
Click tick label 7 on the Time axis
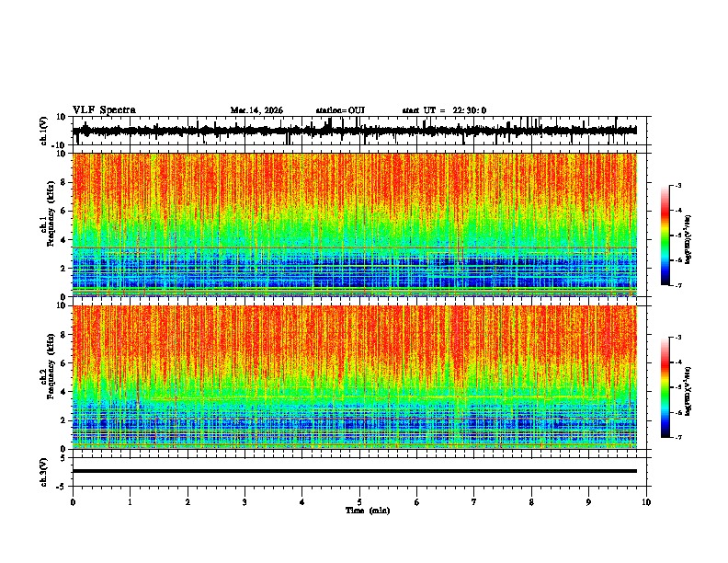pos(474,502)
